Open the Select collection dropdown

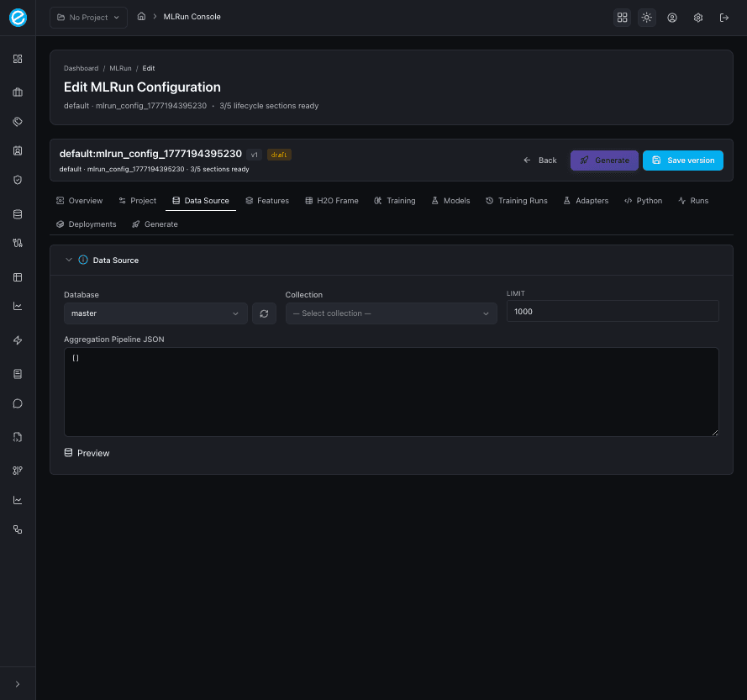pyautogui.click(x=391, y=312)
